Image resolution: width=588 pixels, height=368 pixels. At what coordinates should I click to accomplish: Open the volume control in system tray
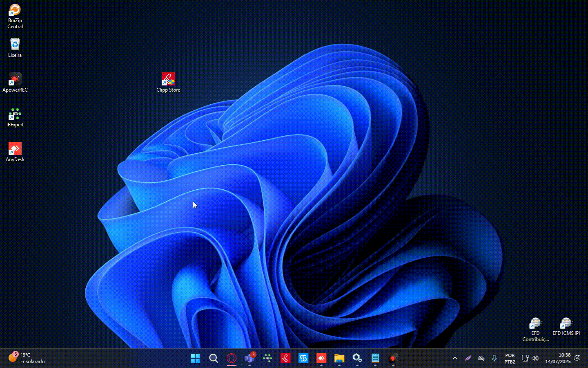pos(535,359)
